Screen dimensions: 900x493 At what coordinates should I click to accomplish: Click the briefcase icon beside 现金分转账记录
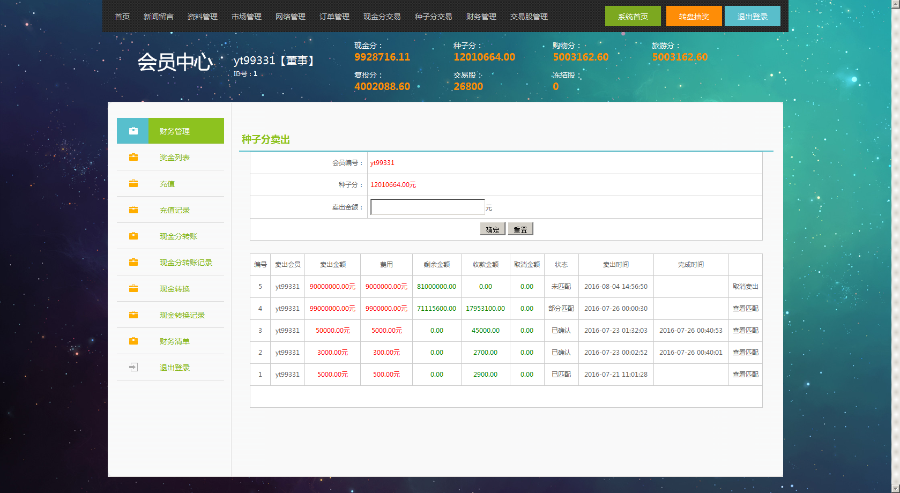coord(133,262)
